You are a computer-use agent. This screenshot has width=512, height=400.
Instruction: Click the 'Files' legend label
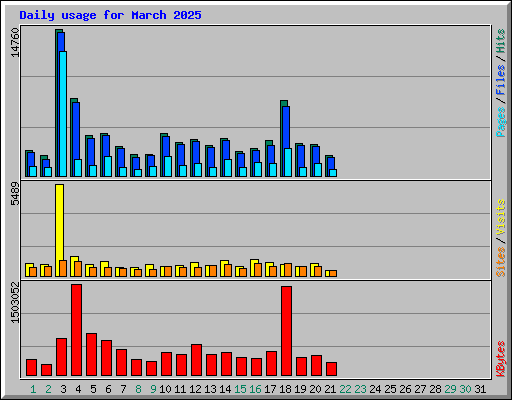click(500, 79)
